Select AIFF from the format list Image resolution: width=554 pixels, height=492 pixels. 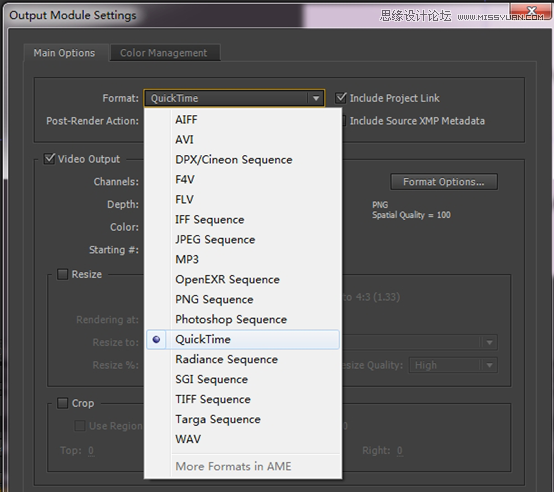243,119
